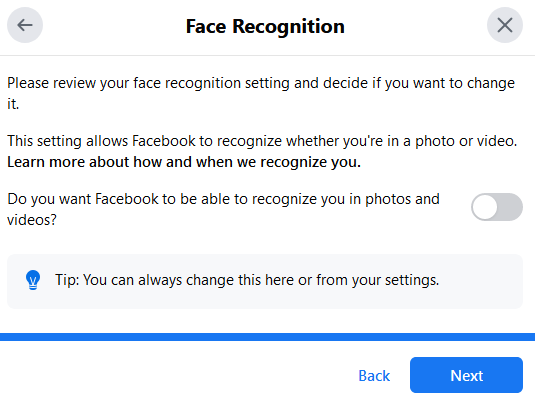
Task: Click the gray track of the toggle switch
Action: 510,207
